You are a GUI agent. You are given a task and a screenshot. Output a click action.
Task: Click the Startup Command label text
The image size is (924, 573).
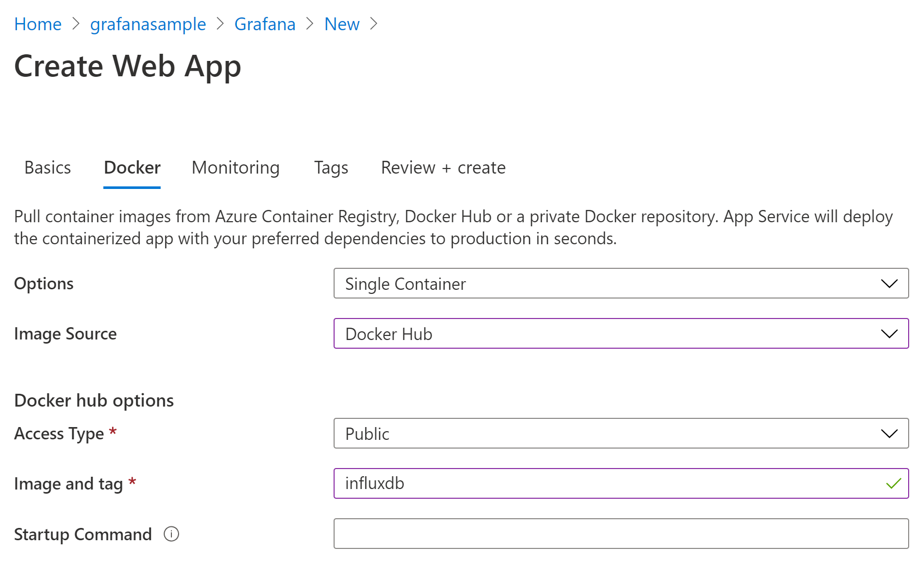(83, 535)
